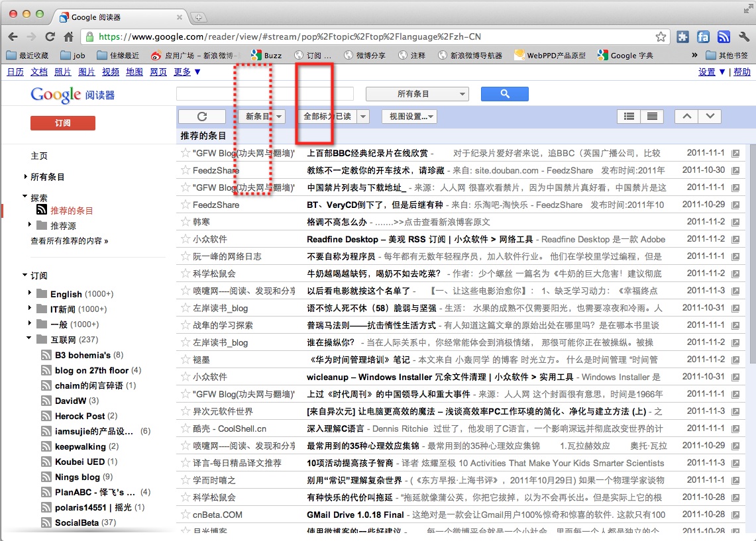Go to previous item with up arrow
This screenshot has height=541, width=756.
[686, 117]
